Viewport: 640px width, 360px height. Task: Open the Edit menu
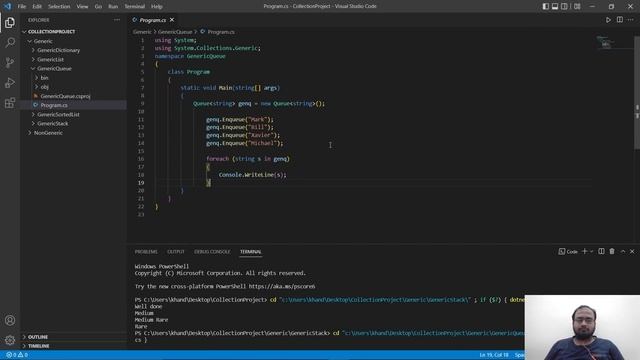pyautogui.click(x=37, y=7)
